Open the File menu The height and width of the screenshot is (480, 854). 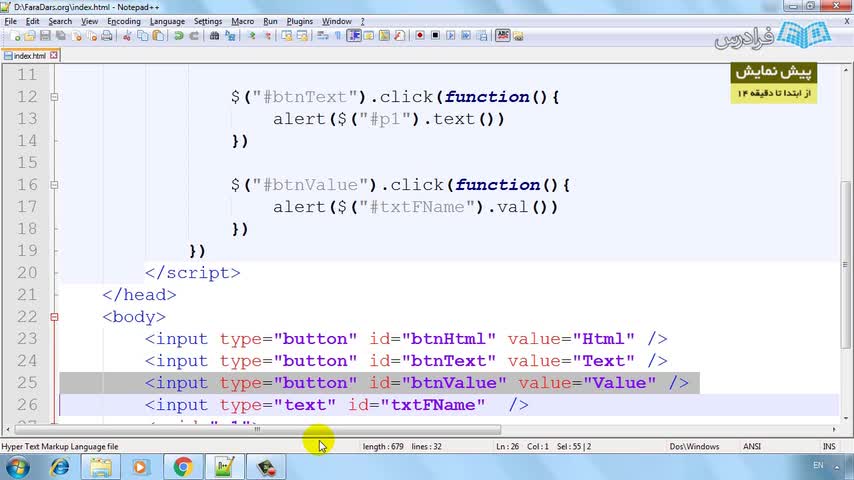click(x=10, y=21)
